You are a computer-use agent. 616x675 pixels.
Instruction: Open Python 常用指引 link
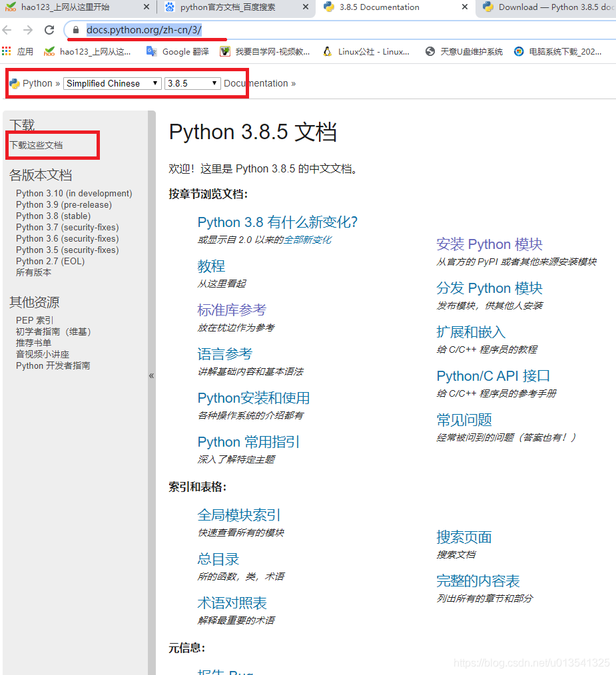coord(248,441)
